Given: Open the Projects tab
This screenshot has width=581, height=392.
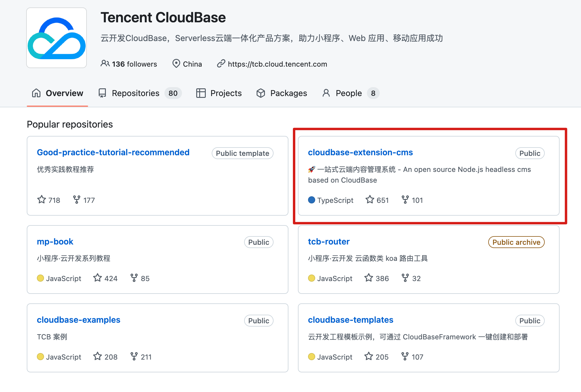Looking at the screenshot, I should (219, 93).
